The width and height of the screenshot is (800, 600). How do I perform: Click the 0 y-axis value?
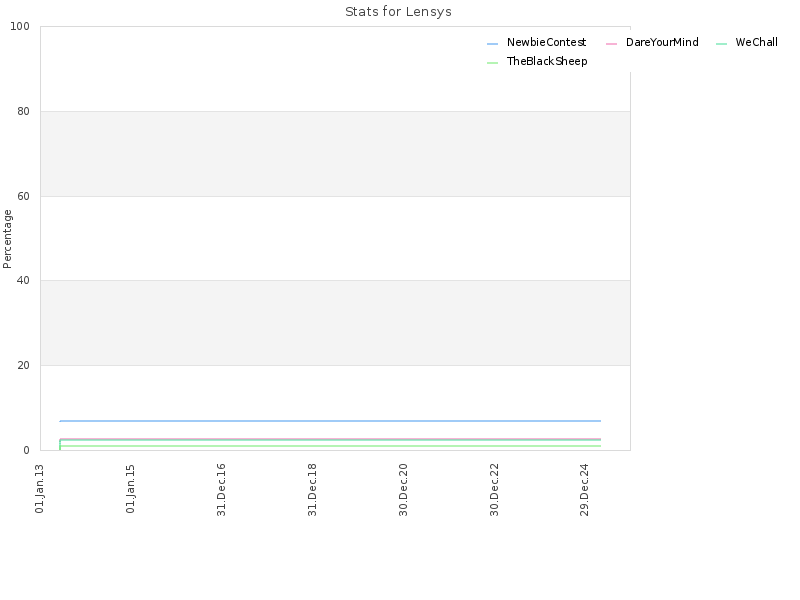[27, 451]
